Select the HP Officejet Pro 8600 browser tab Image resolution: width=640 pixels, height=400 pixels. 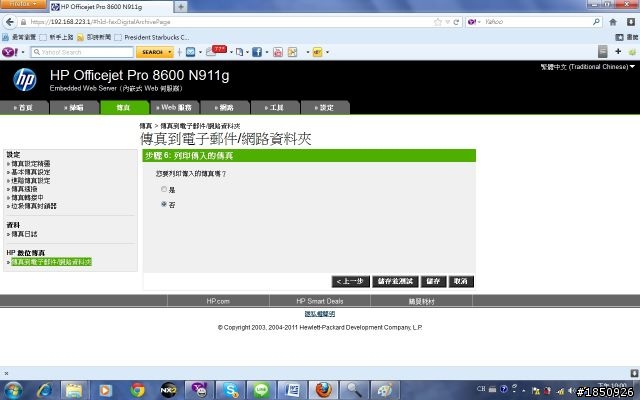(x=111, y=7)
